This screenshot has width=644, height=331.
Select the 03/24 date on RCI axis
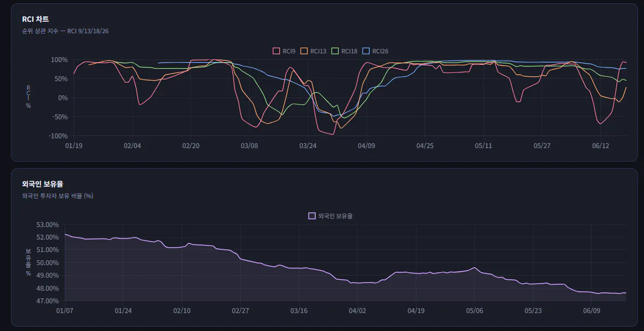[308, 146]
